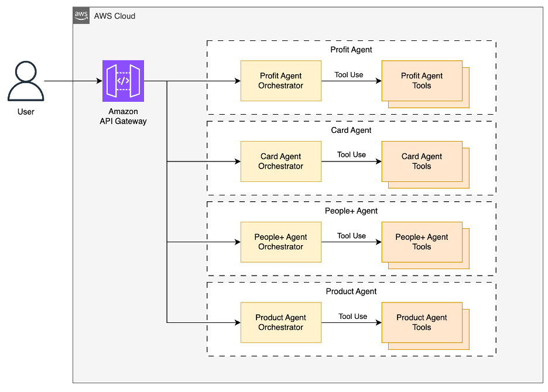
Task: Select the Amazon API Gateway icon
Action: 123,81
